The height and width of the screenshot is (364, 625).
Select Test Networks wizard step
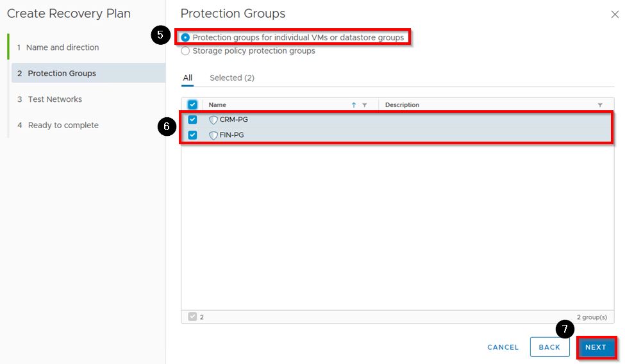coord(54,99)
